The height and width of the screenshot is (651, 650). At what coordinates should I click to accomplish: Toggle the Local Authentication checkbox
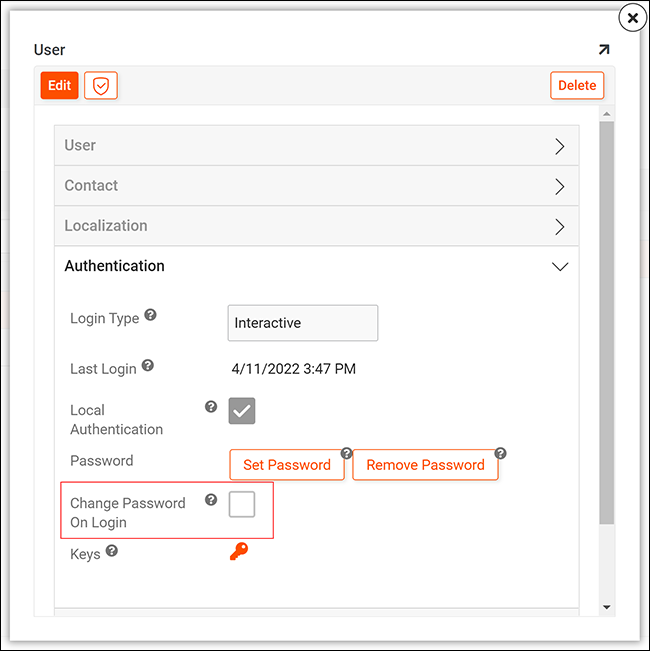242,411
